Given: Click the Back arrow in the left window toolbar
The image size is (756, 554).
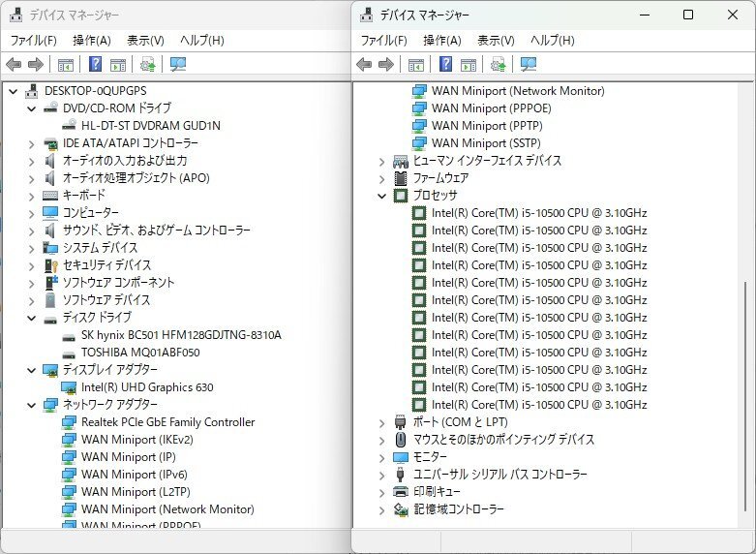Looking at the screenshot, I should tap(14, 64).
